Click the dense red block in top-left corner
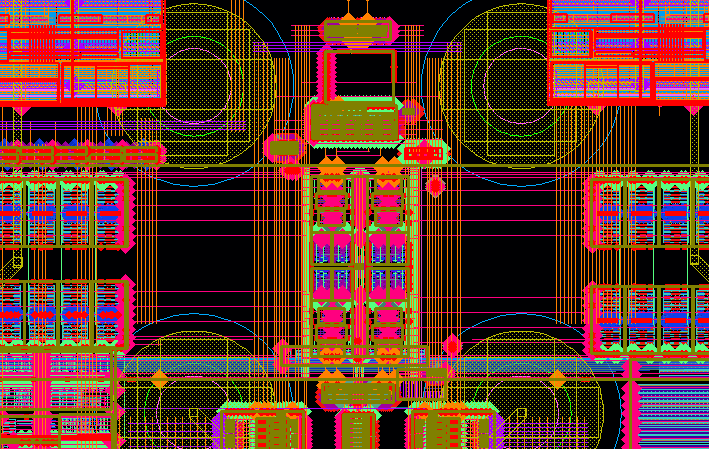709x449 pixels. [80, 50]
